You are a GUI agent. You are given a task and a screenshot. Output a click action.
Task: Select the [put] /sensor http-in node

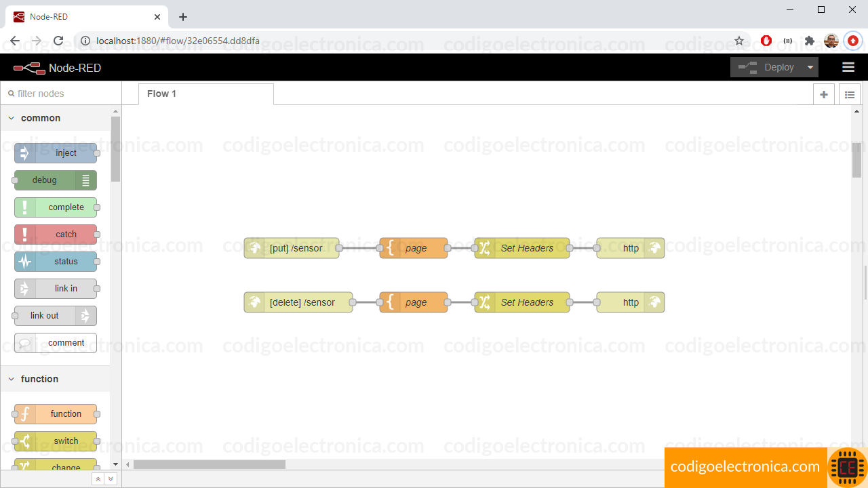click(x=292, y=248)
